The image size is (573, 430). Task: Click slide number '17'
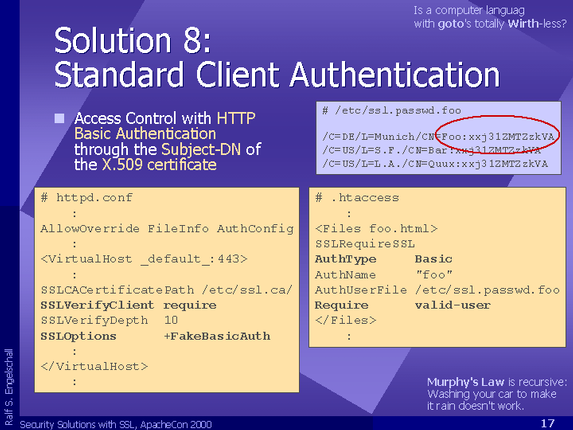(547, 423)
